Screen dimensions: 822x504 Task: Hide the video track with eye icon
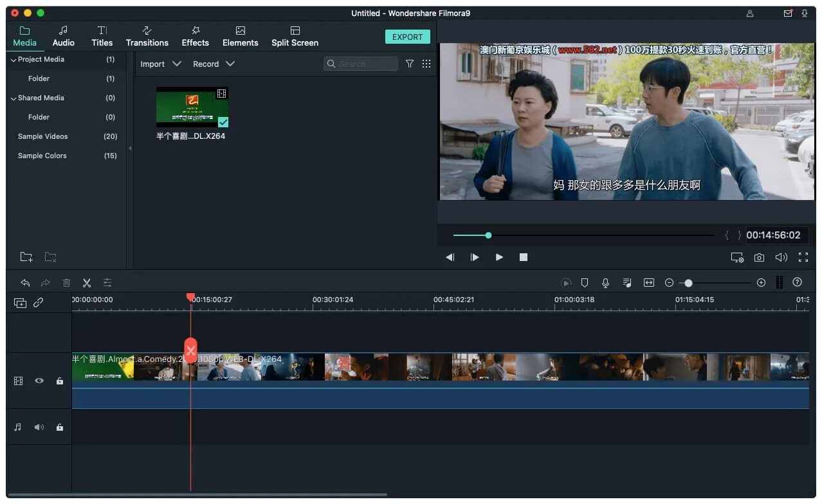pyautogui.click(x=39, y=381)
